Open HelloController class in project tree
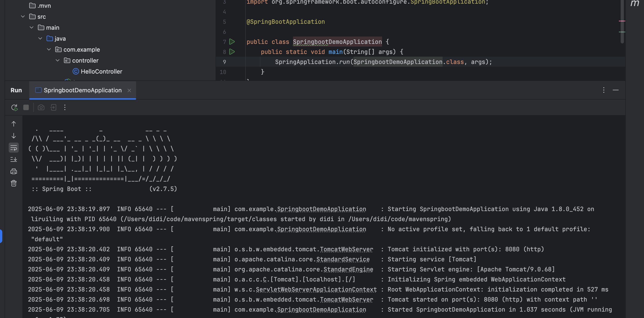The image size is (644, 318). pyautogui.click(x=101, y=72)
